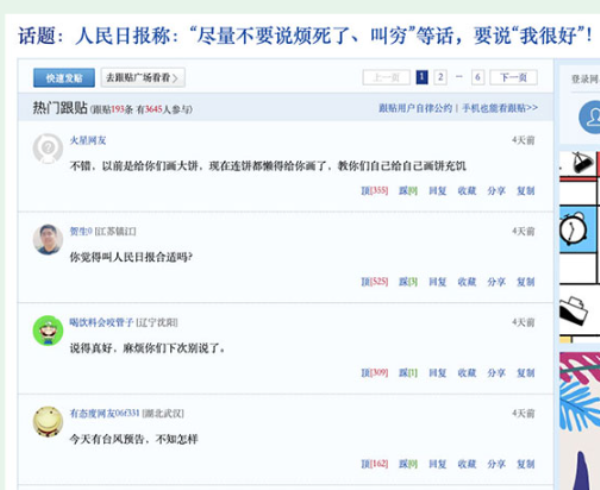The width and height of the screenshot is (600, 490).
Task: Click the login user avatar icon in sidebar
Action: pos(590,117)
